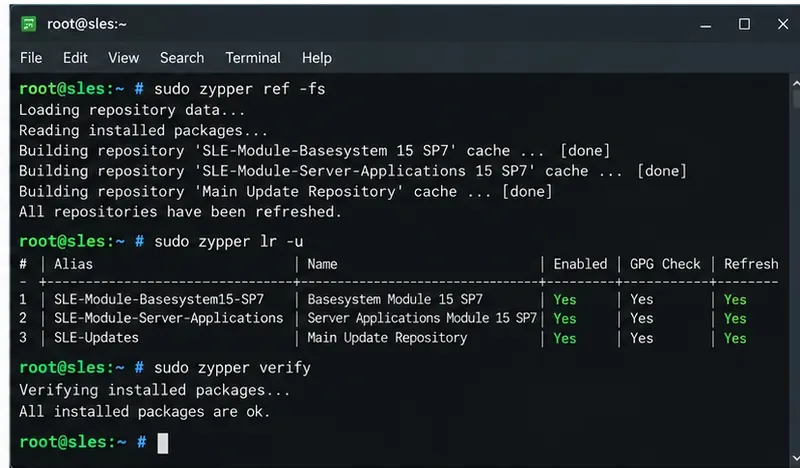Screen dimensions: 800x468
Task: Click the scrollbar down arrow
Action: tap(796, 458)
